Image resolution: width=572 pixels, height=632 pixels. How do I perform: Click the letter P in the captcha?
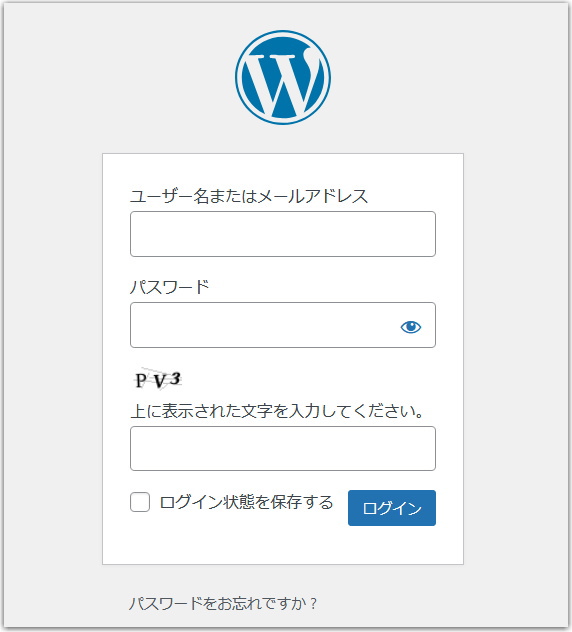pyautogui.click(x=141, y=380)
